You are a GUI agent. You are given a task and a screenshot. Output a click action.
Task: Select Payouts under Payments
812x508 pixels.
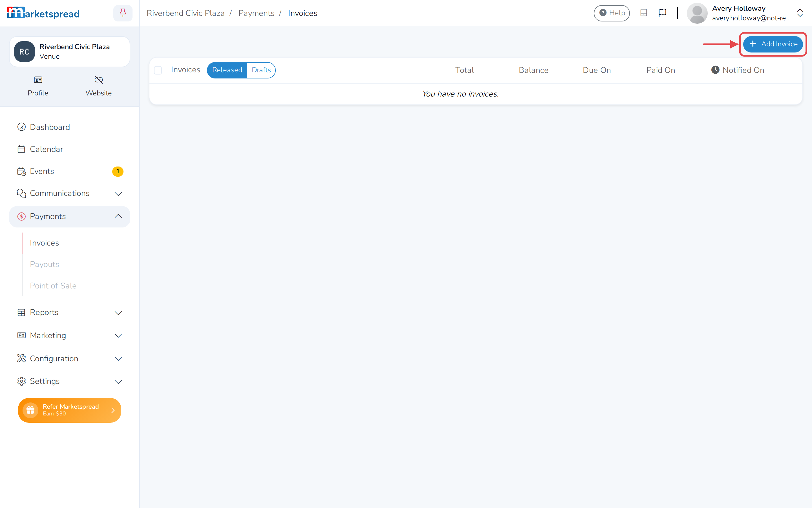(44, 264)
